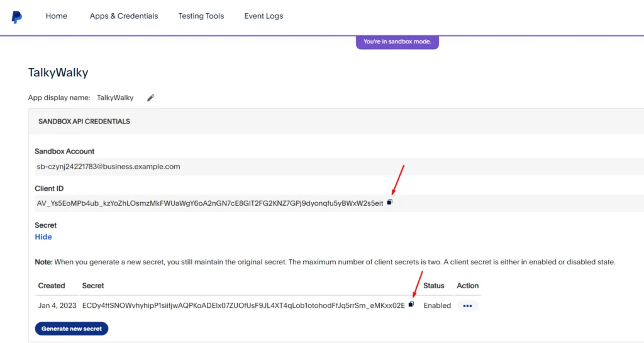Click the SANDBOX API CREDENTIALS header
The width and height of the screenshot is (644, 343).
click(84, 121)
